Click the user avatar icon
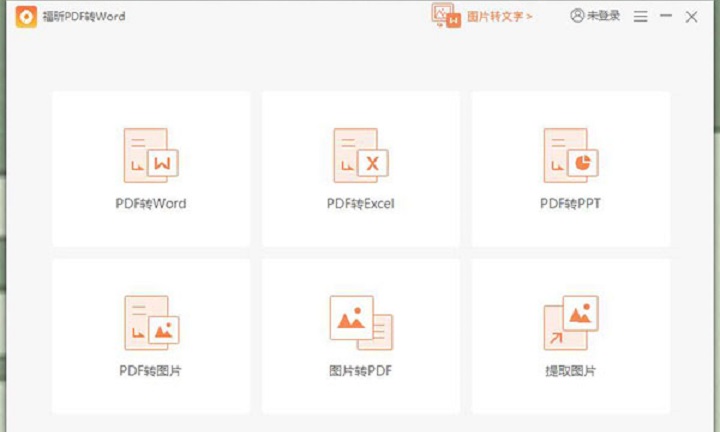The height and width of the screenshot is (432, 720). tap(577, 16)
